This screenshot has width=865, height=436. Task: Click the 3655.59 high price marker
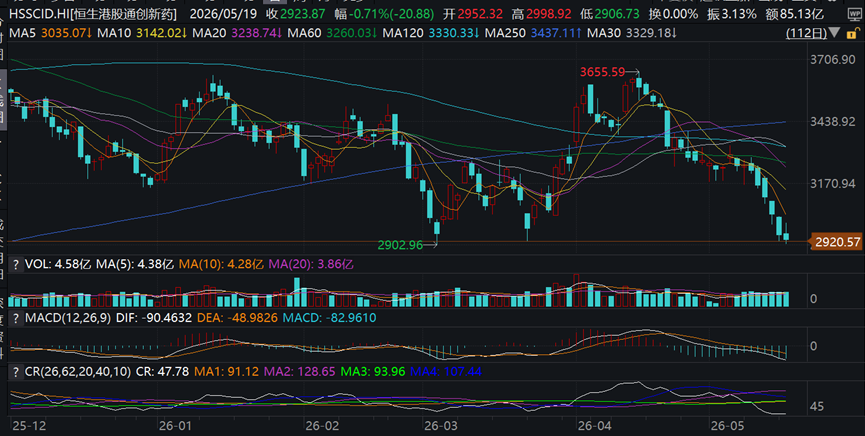coord(602,72)
